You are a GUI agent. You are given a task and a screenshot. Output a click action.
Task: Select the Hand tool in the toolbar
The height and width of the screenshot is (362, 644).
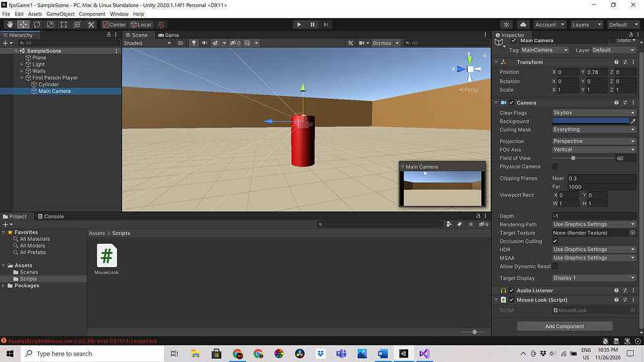11,25
